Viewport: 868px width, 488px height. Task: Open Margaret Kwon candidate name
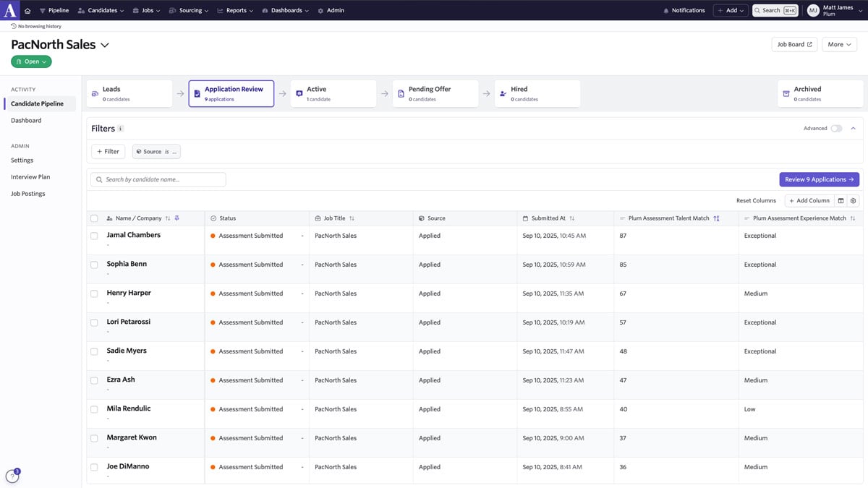tap(132, 437)
